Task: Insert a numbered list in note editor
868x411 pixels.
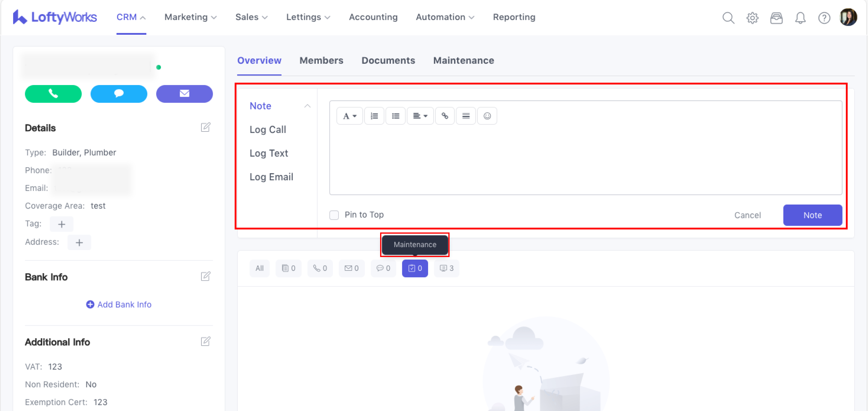Action: [374, 116]
